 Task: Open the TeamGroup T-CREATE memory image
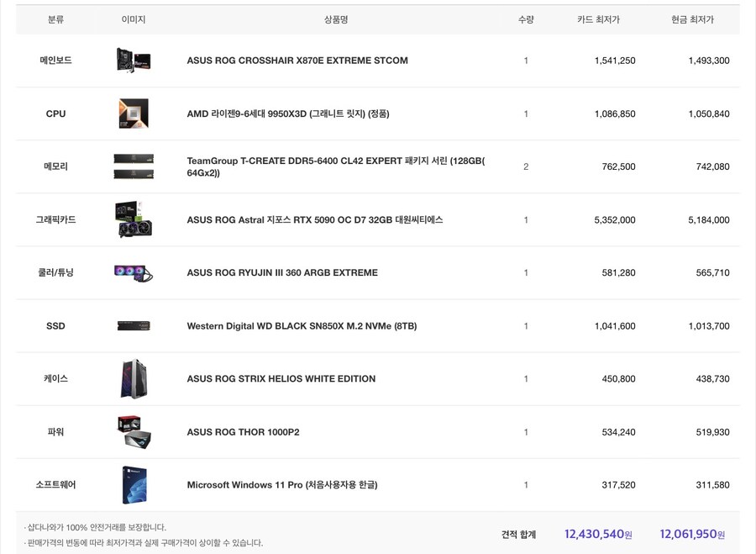134,166
